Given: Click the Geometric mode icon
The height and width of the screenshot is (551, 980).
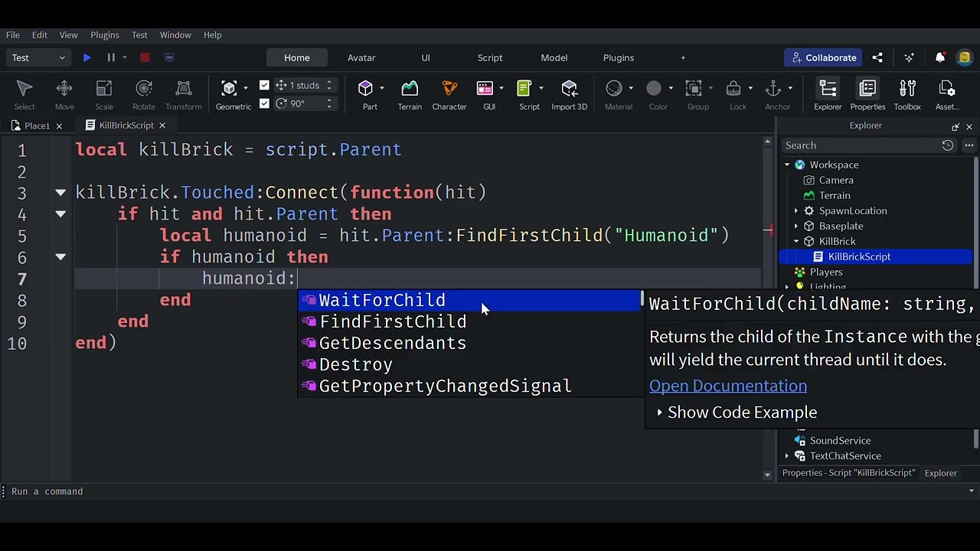Looking at the screenshot, I should pyautogui.click(x=229, y=89).
